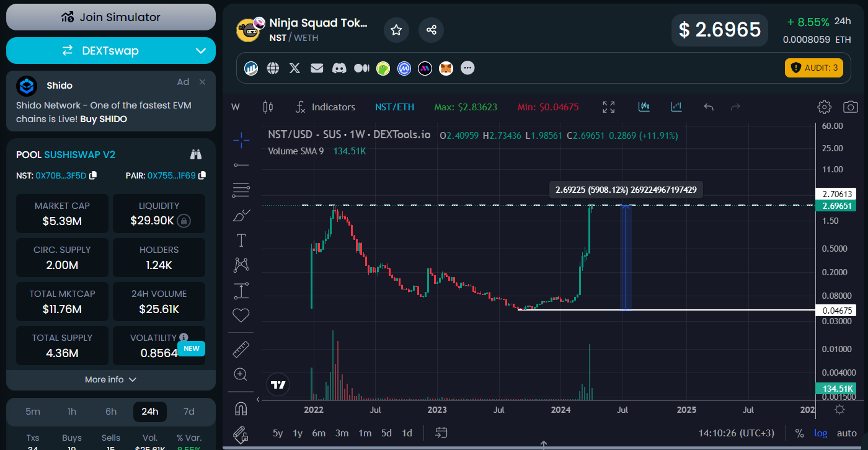868x450 pixels.
Task: Set chart range to 5y
Action: 278,433
